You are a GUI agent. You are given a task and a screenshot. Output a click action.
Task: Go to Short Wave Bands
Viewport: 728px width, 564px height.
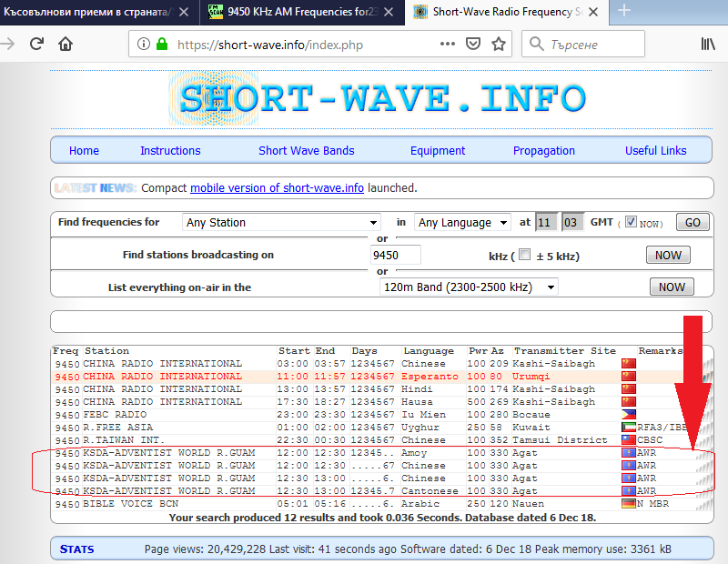pos(307,150)
